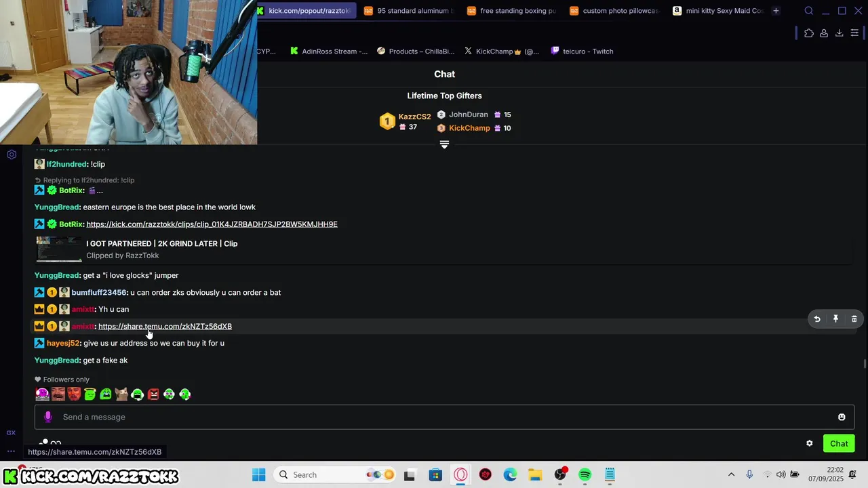The image size is (868, 488).
Task: Click the Send a message input field
Action: click(x=444, y=417)
